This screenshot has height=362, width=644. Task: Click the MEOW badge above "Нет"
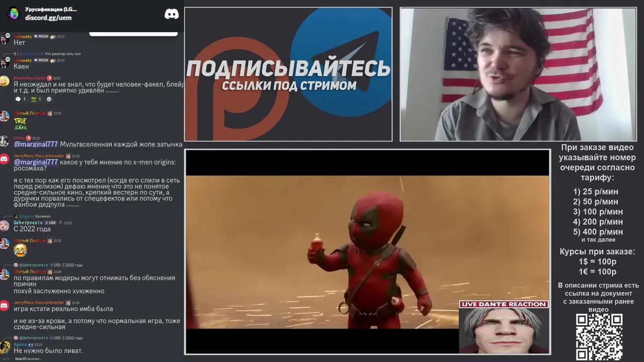pyautogui.click(x=41, y=37)
